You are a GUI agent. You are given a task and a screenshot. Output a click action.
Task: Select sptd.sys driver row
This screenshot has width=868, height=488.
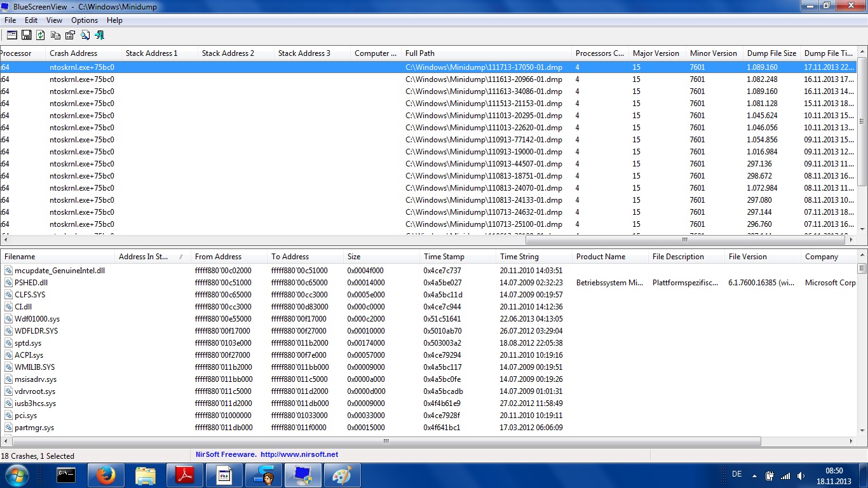click(428, 343)
